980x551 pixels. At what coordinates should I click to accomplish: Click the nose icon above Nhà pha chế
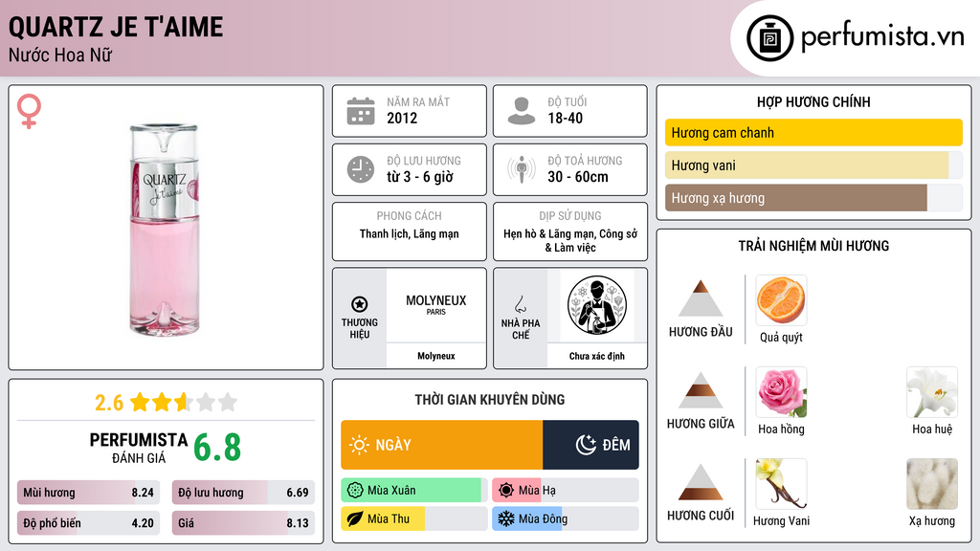[x=520, y=304]
